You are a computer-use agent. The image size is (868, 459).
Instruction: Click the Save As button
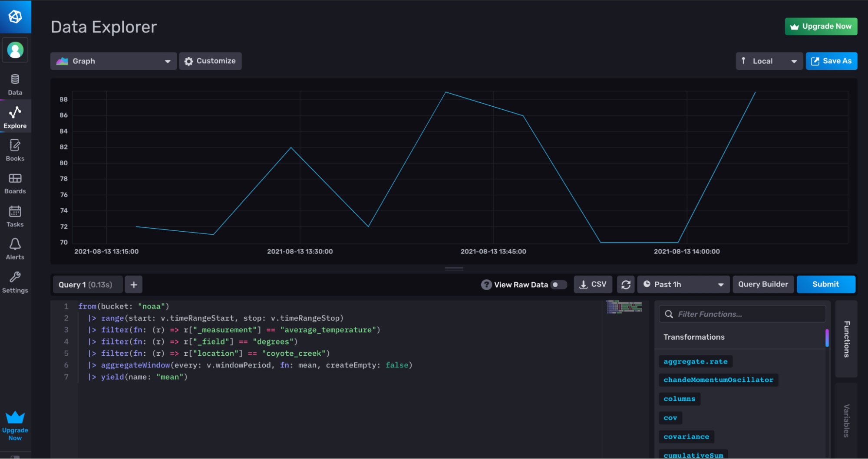[x=832, y=61]
